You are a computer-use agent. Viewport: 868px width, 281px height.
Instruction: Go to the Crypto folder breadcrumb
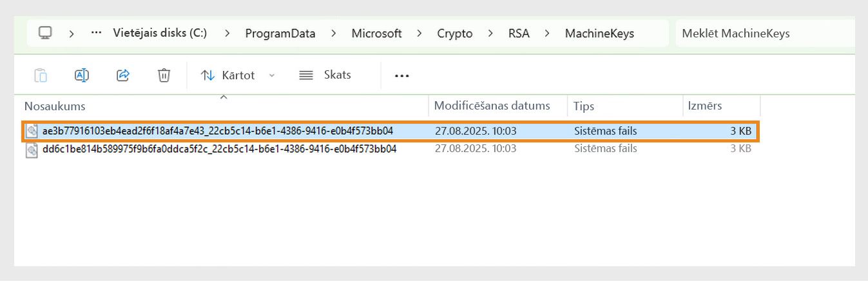click(455, 34)
